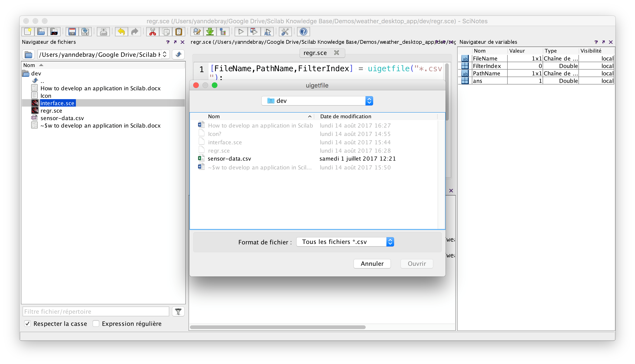Open help for Navigateur de variables panel
Viewport: 635px width, 364px height.
pyautogui.click(x=596, y=42)
